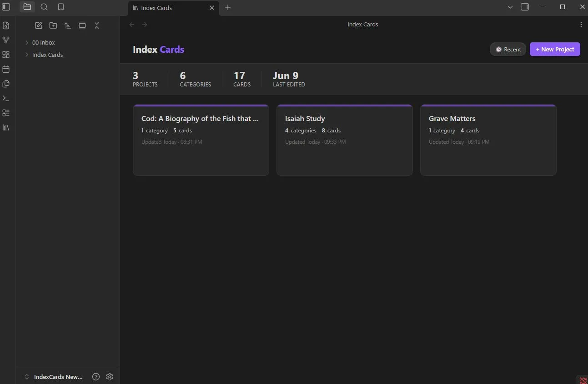The width and height of the screenshot is (588, 384).
Task: Click the '3 PROJECTS' stat
Action: tap(145, 79)
